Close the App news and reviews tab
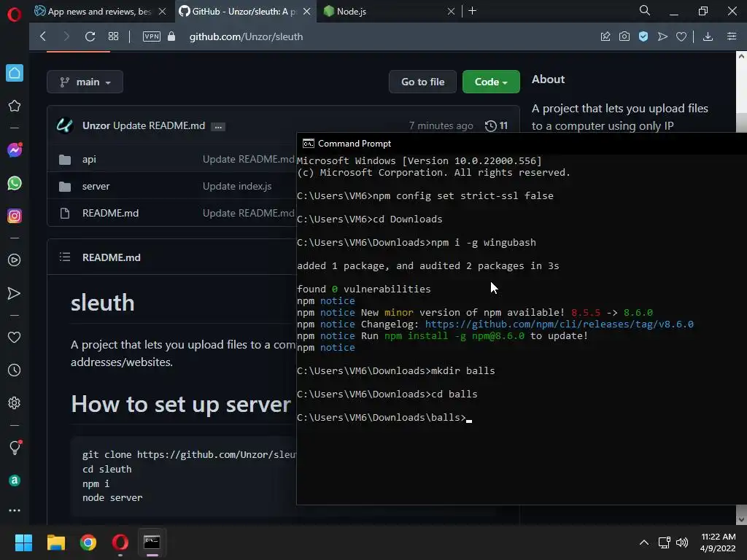This screenshot has width=747, height=560. coord(162,12)
